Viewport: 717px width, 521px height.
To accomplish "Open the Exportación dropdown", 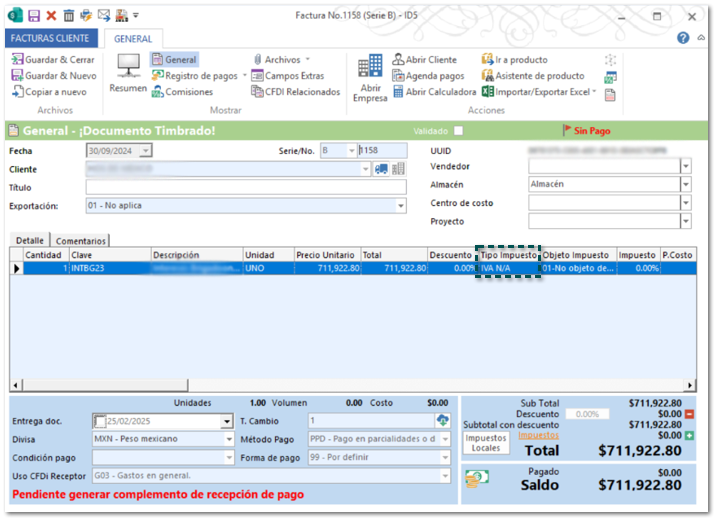I will coord(400,206).
